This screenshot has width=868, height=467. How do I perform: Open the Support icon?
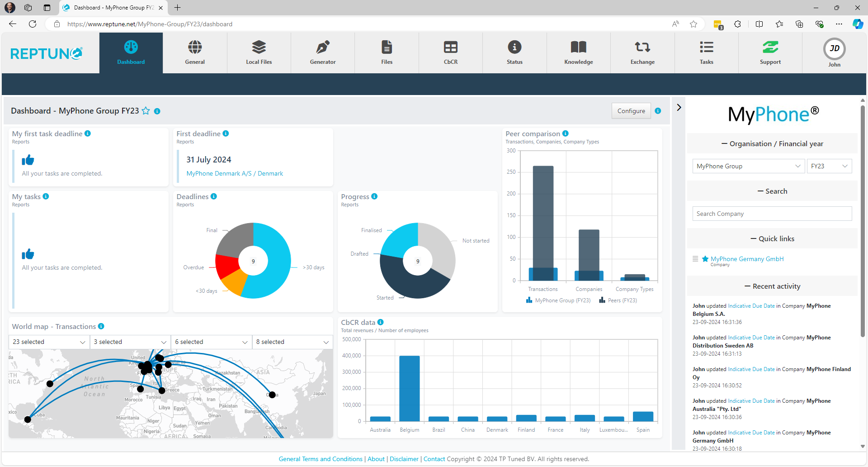pos(770,48)
